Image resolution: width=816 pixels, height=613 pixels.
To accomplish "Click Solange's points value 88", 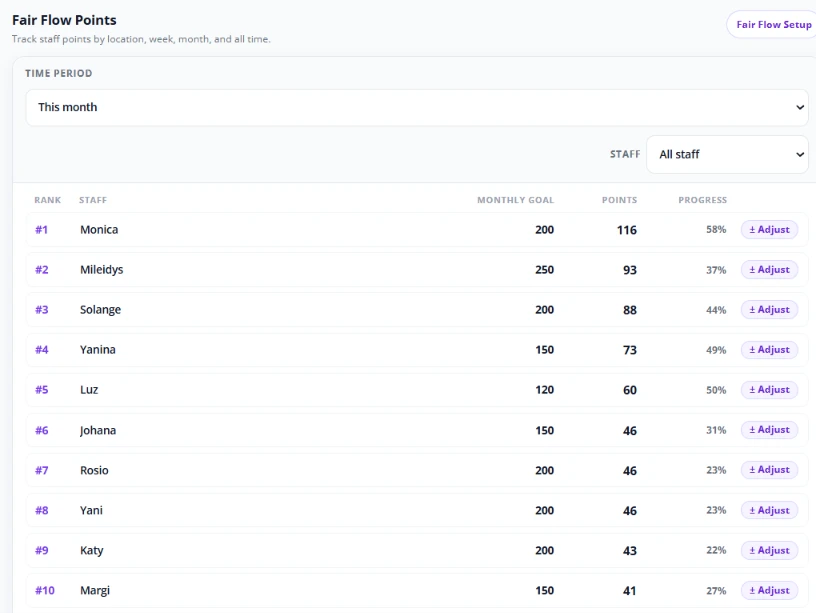I will [x=630, y=310].
